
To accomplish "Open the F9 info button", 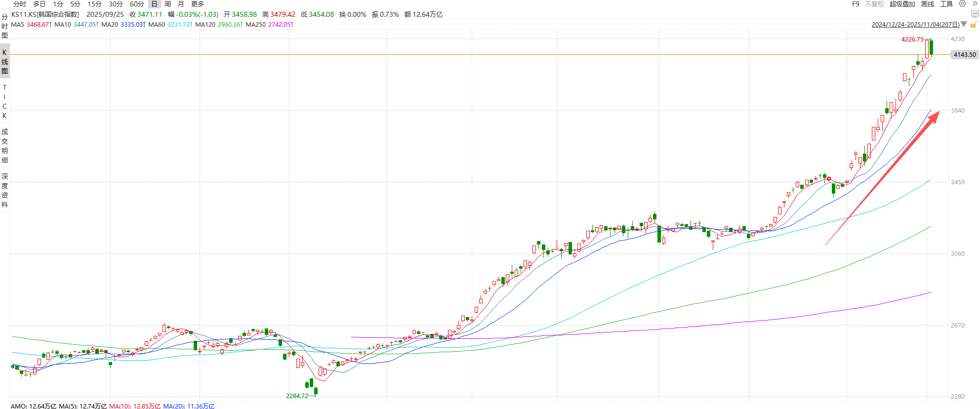I will (x=856, y=4).
